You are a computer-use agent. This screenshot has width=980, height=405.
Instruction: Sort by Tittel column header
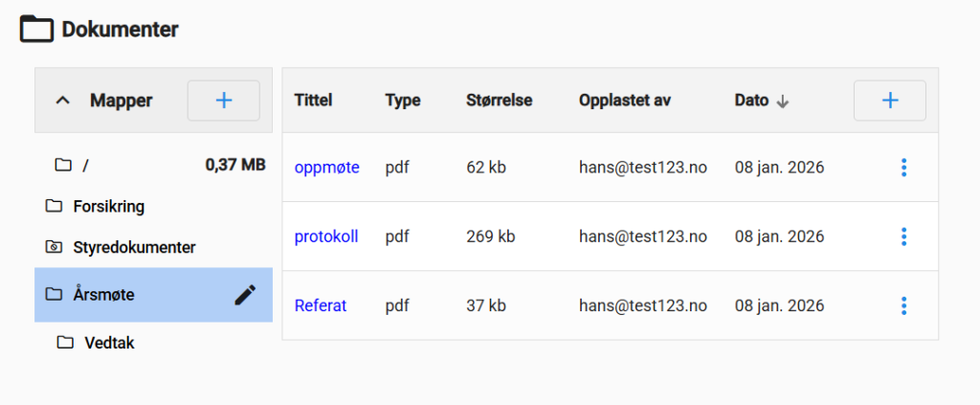coord(313,101)
